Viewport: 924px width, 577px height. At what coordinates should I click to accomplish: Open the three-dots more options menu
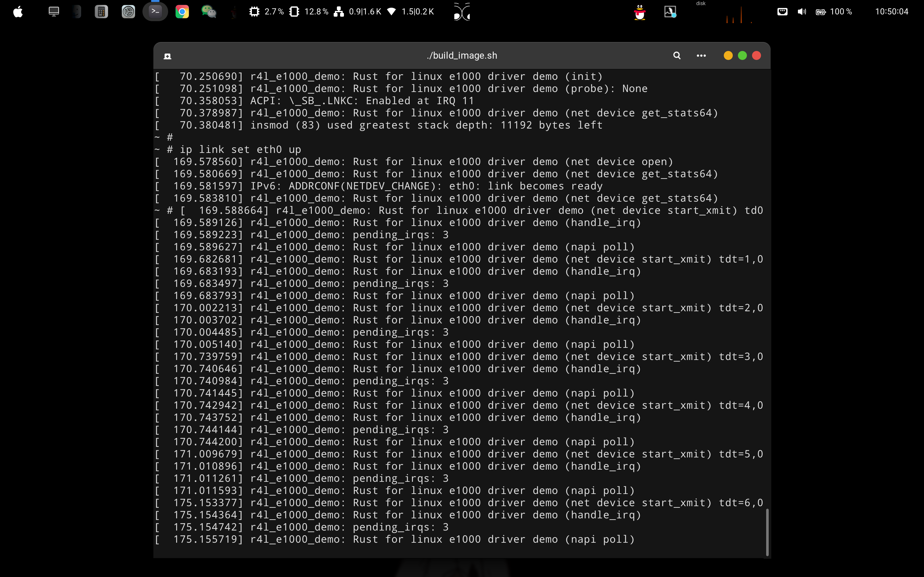(x=701, y=56)
